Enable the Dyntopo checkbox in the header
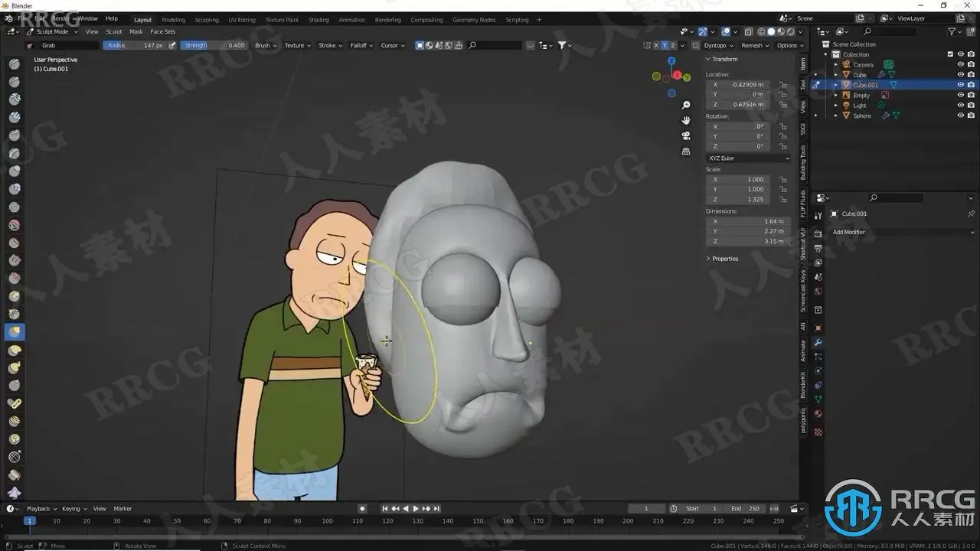The height and width of the screenshot is (551, 980). click(696, 45)
